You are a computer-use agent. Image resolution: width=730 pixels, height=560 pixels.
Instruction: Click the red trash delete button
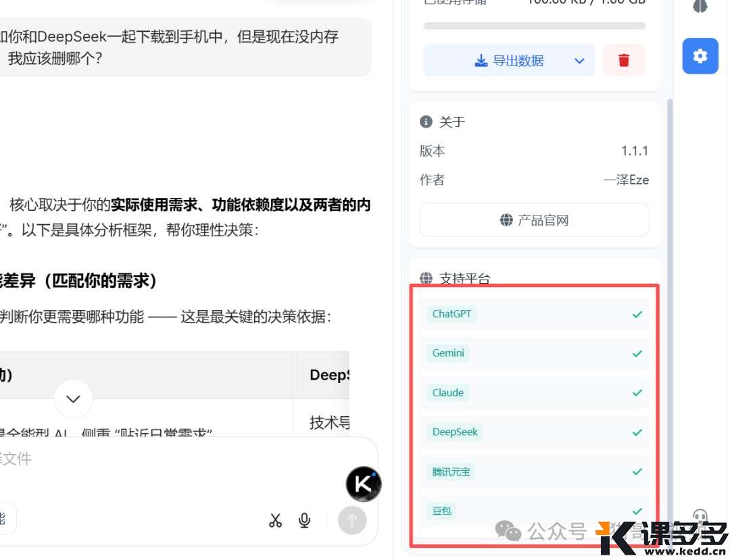623,61
